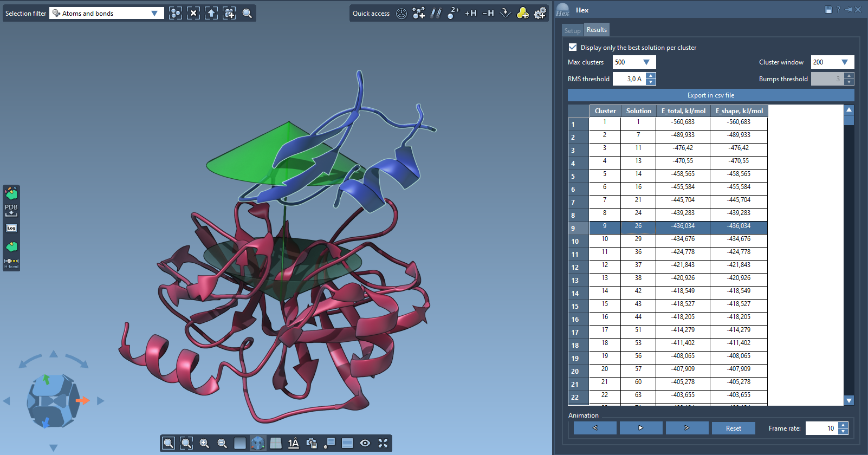Click the add hydrogens (+H) icon
The height and width of the screenshot is (455, 868).
[x=470, y=13]
